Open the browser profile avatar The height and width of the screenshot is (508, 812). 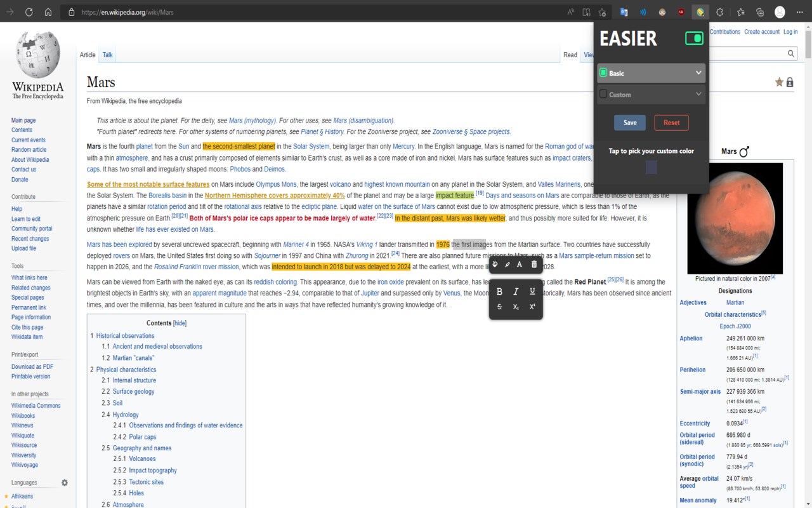(x=780, y=12)
